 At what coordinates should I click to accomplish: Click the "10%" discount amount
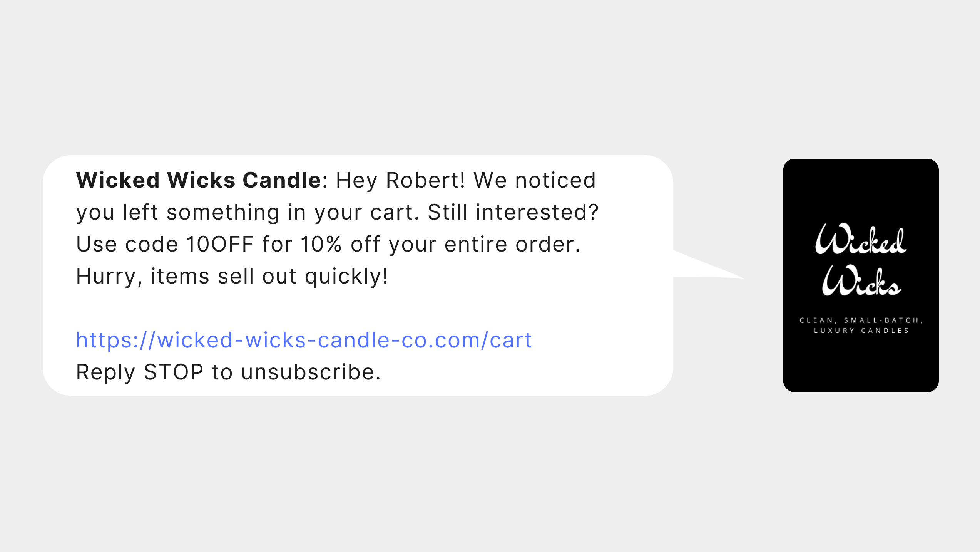(x=321, y=244)
